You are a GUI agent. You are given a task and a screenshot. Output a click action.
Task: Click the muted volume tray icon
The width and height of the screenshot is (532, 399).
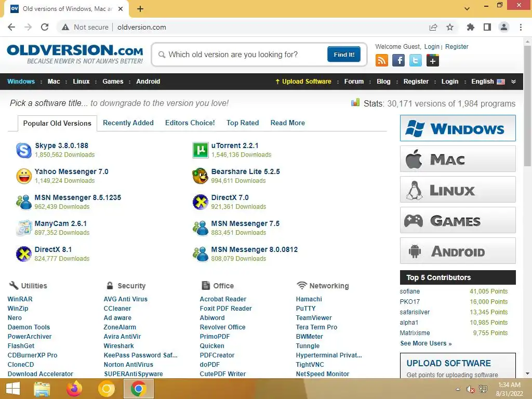point(470,389)
